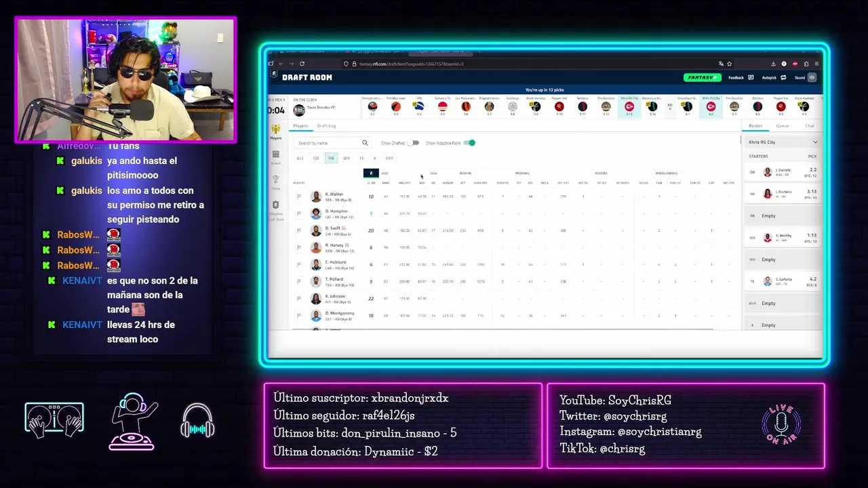Toggle the Show Drafted switch
868x488 pixels.
tap(413, 143)
